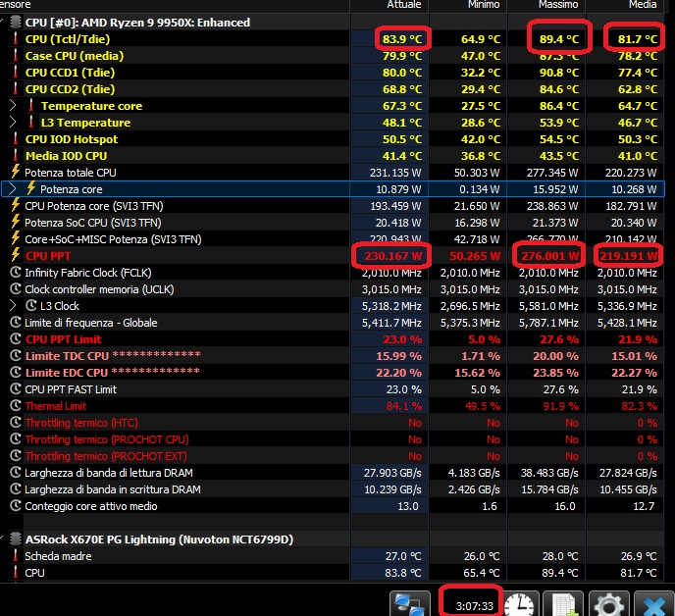Select the Conteggio core attivo medio row

pyautogui.click(x=333, y=506)
